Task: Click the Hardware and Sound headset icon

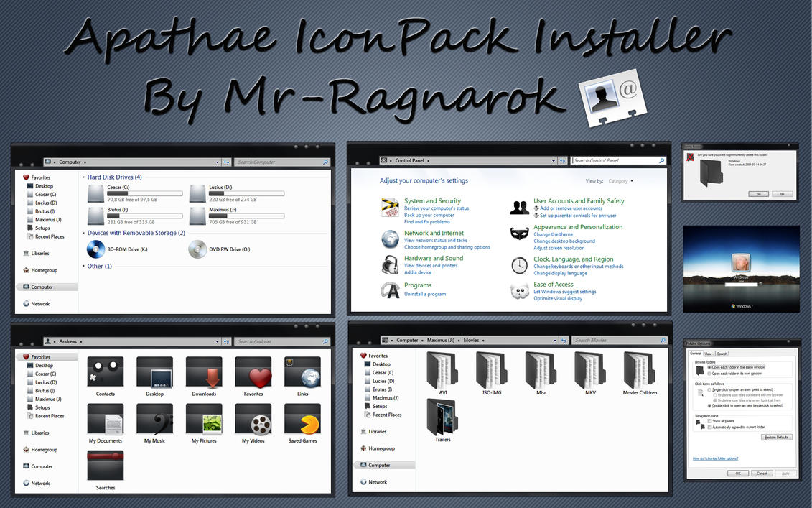Action: (390, 264)
